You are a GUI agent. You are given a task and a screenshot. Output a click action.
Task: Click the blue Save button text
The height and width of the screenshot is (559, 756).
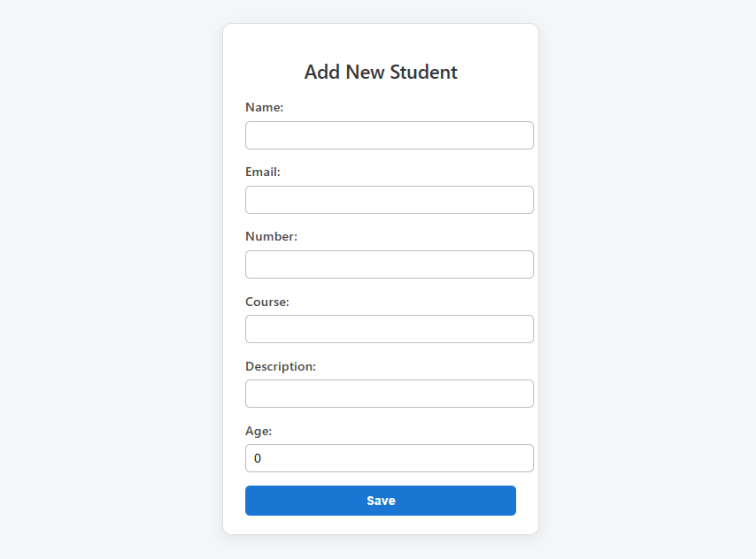click(380, 500)
